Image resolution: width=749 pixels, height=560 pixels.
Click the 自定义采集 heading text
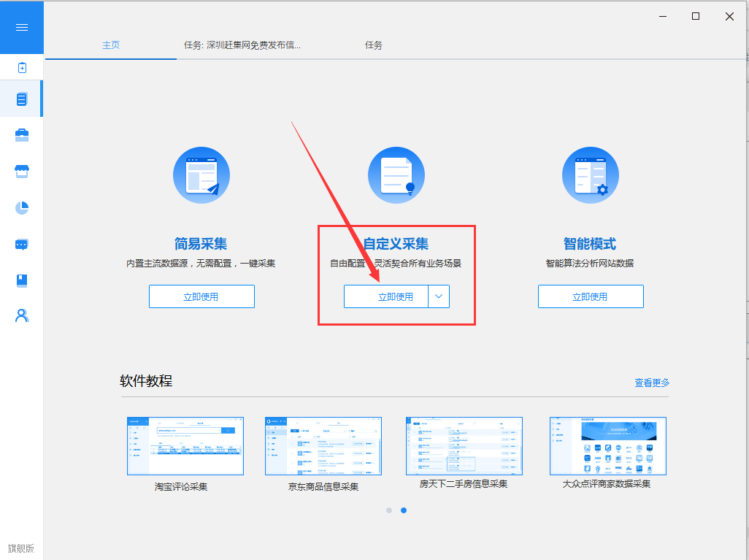tap(396, 244)
